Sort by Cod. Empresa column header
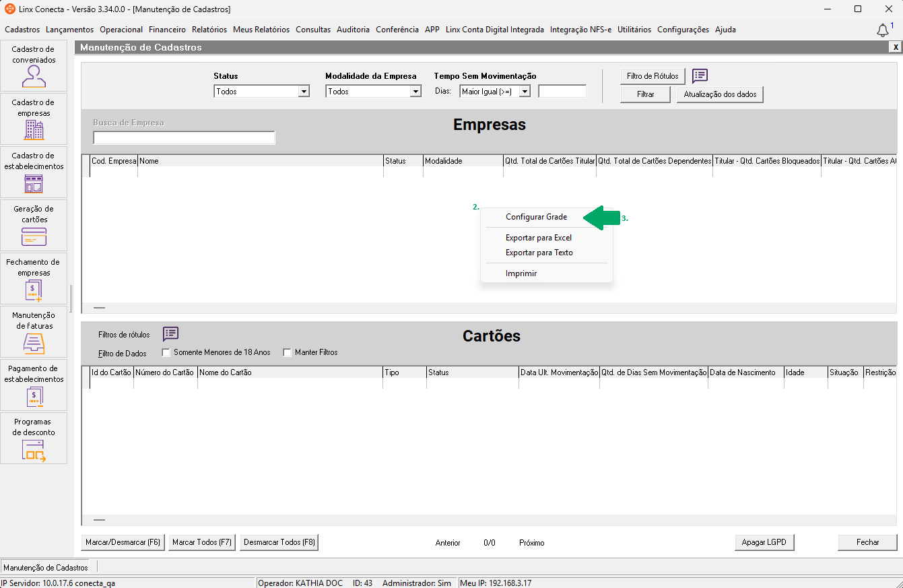This screenshot has height=588, width=903. pos(114,161)
